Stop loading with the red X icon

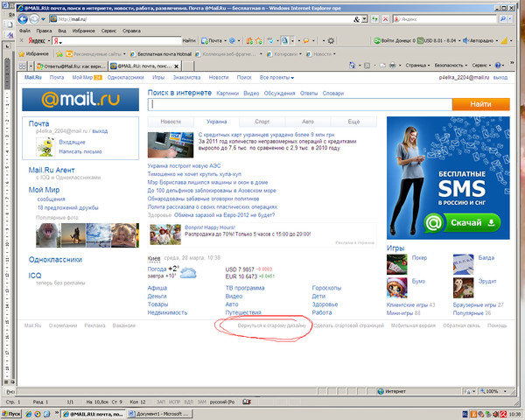point(385,19)
